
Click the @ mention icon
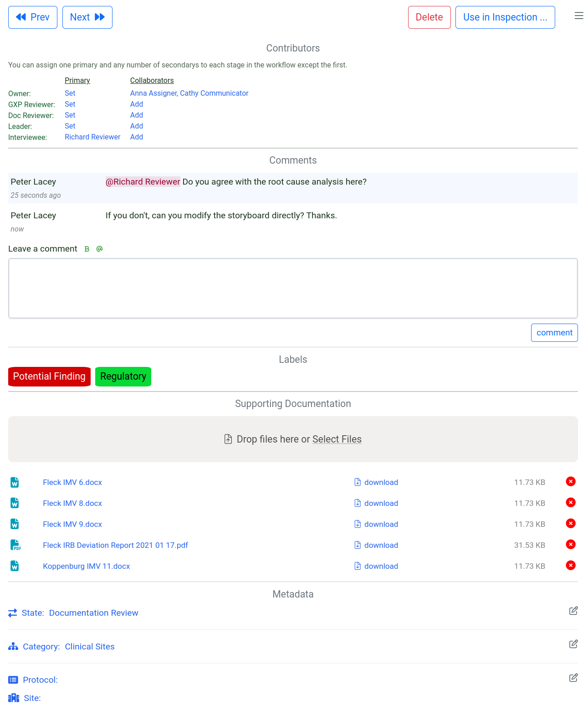pyautogui.click(x=99, y=249)
